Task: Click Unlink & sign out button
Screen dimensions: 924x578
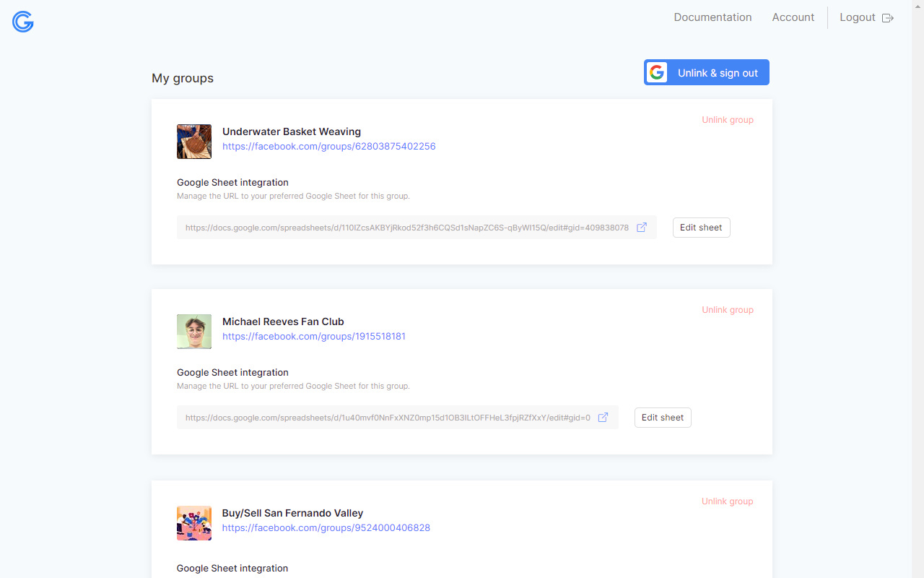Action: pyautogui.click(x=707, y=72)
